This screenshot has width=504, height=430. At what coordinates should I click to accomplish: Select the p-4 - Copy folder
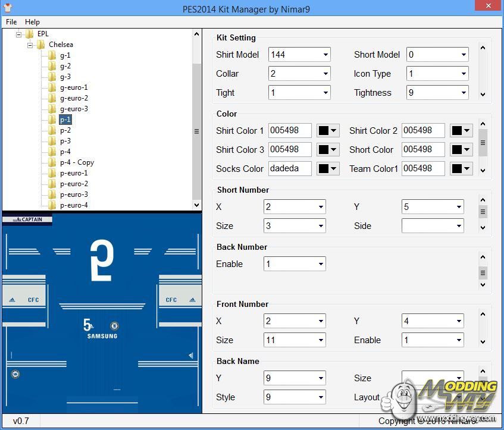click(x=77, y=162)
